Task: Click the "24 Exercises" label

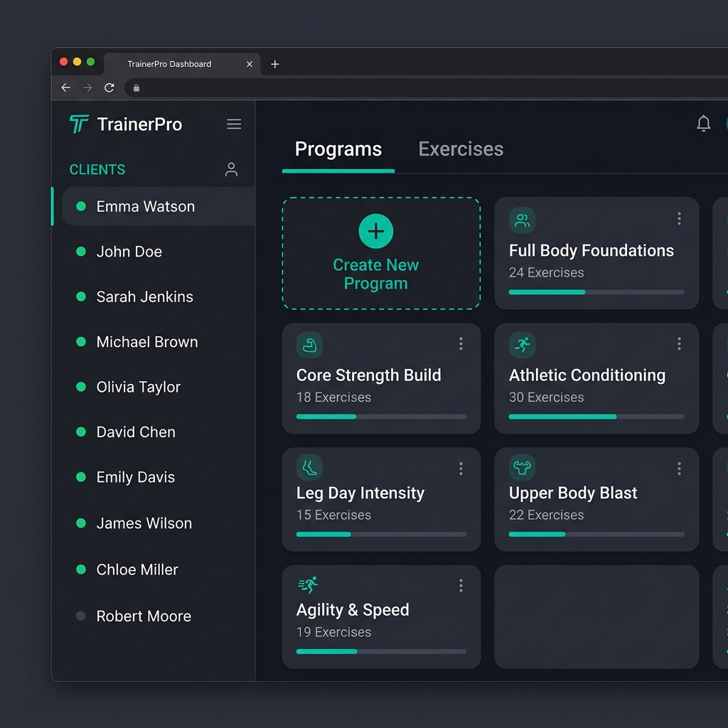Action: 546,272
